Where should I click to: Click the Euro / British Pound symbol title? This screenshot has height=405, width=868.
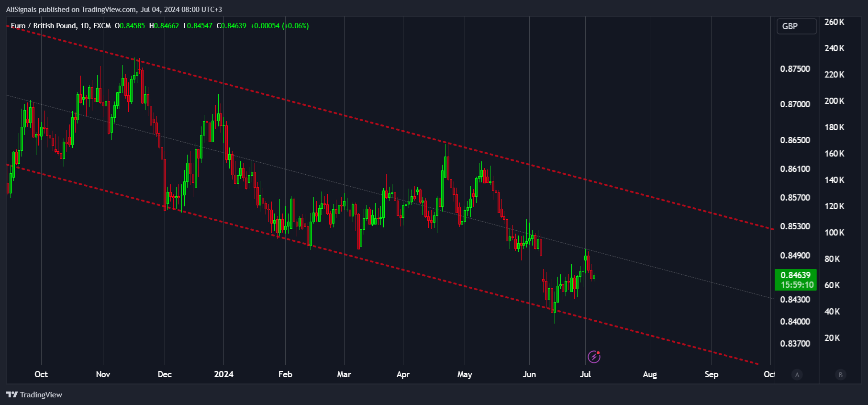(43, 26)
